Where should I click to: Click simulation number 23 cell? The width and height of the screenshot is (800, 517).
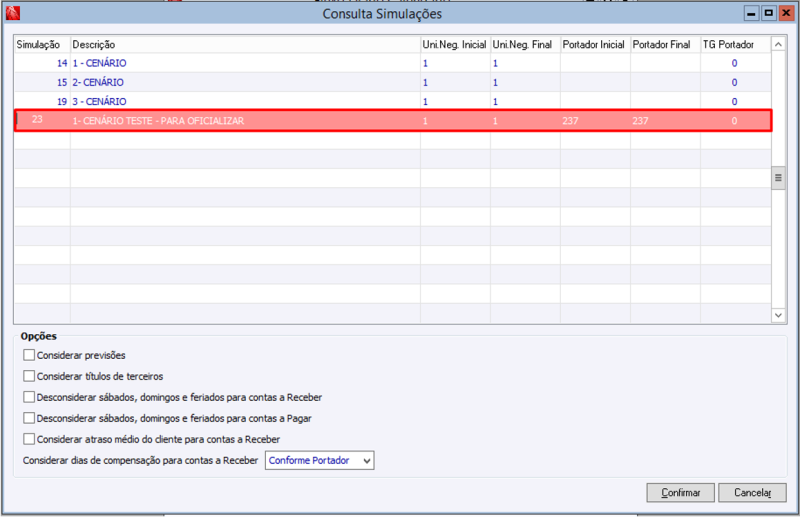click(x=42, y=120)
